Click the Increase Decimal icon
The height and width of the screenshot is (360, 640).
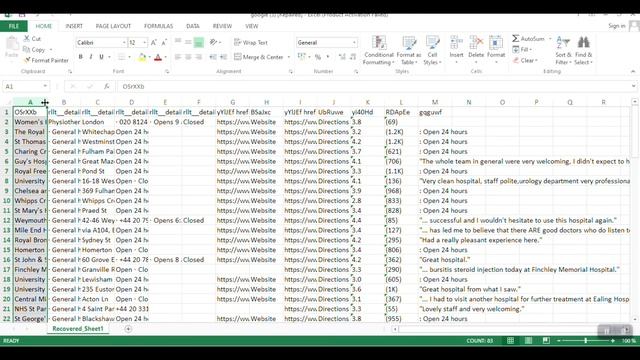[x=342, y=57]
